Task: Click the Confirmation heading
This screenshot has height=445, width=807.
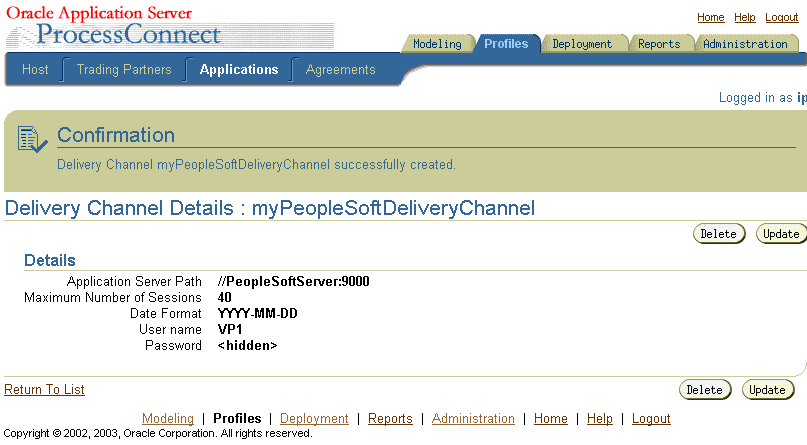Action: (116, 135)
